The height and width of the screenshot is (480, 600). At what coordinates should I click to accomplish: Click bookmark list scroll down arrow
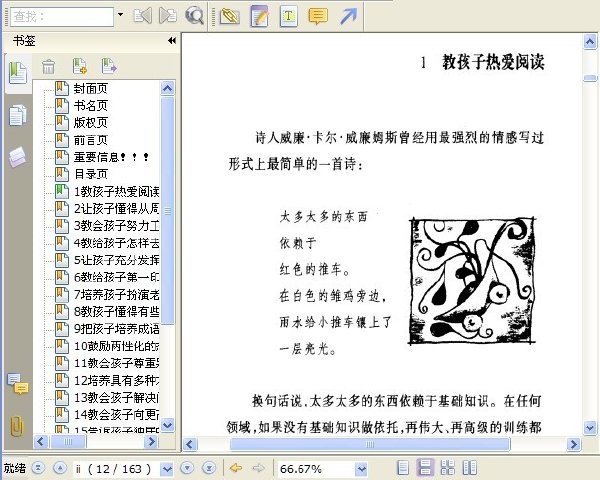(167, 424)
